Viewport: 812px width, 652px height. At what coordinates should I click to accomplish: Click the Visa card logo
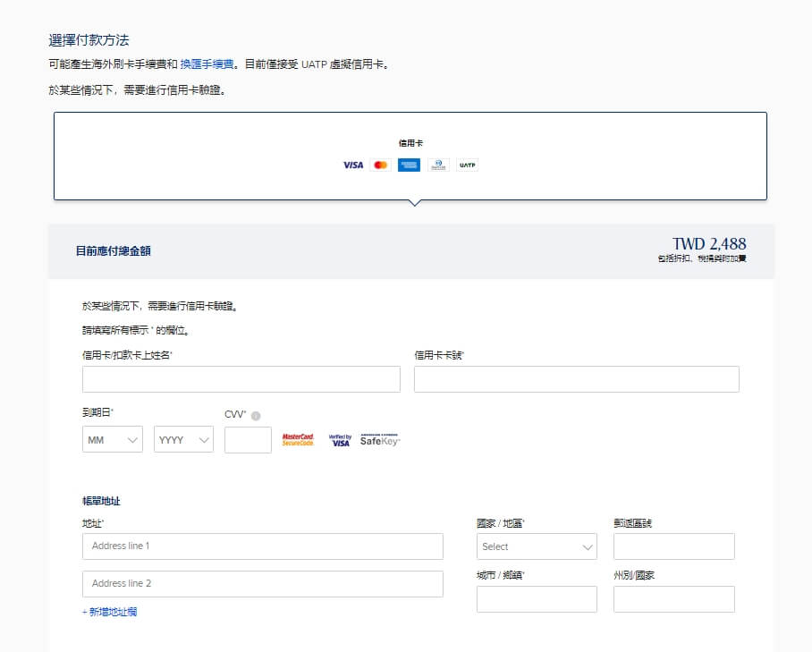click(353, 165)
